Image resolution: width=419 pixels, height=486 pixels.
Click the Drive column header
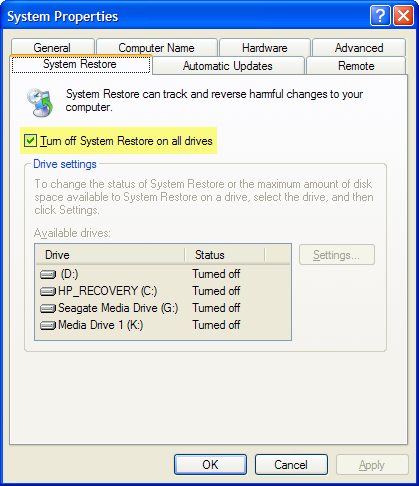[110, 255]
